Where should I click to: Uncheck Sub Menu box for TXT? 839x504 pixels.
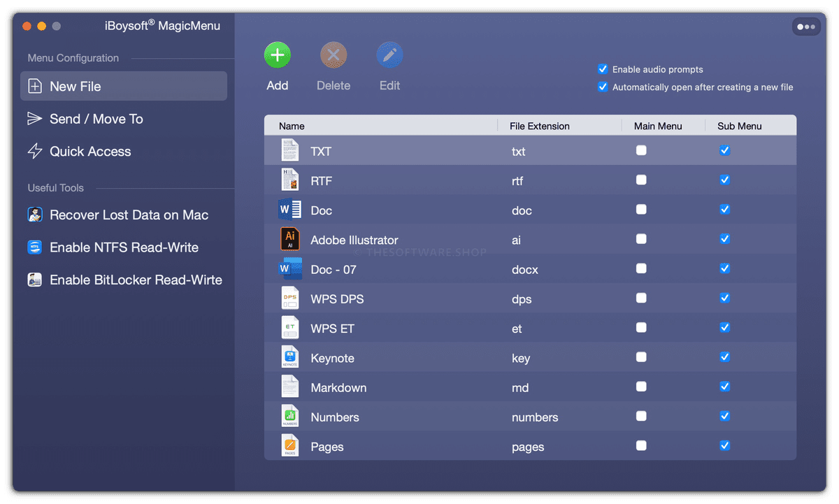pos(725,150)
